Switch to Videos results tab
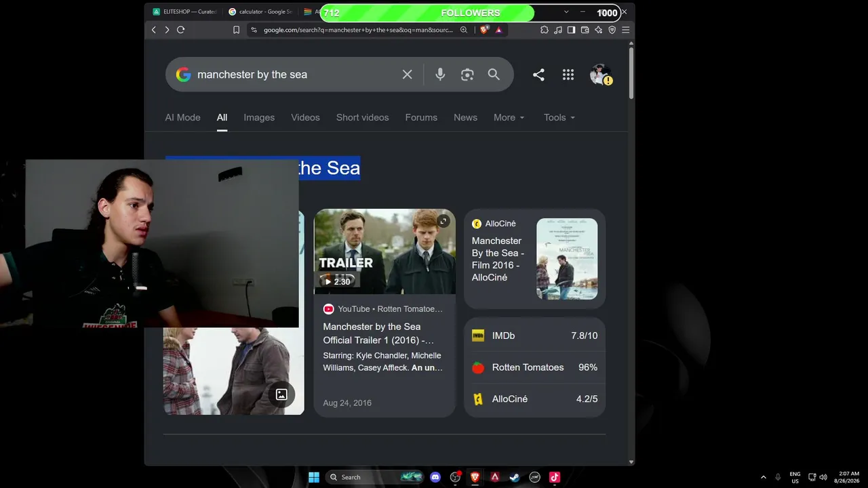This screenshot has height=488, width=868. [x=305, y=117]
